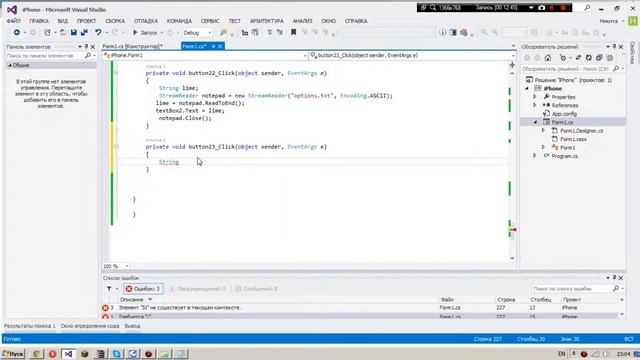Click the Solution Explorer search field

click(x=567, y=69)
